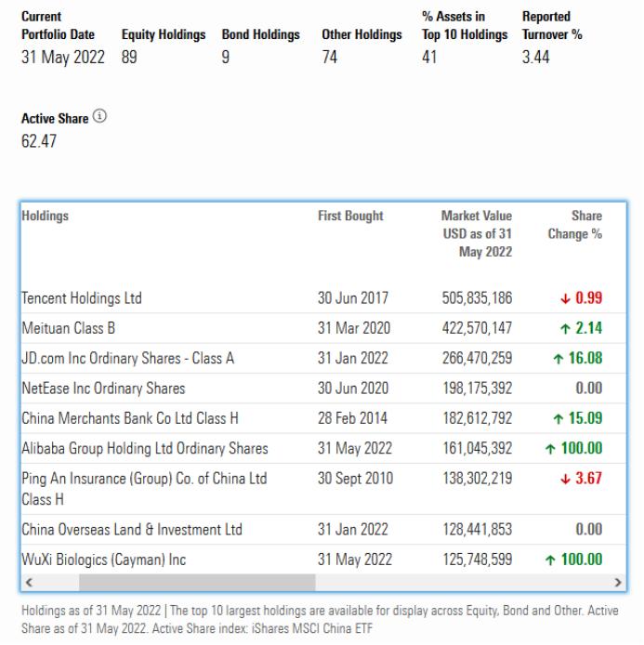Click the table's scroll left arrow
The height and width of the screenshot is (645, 644).
[28, 583]
